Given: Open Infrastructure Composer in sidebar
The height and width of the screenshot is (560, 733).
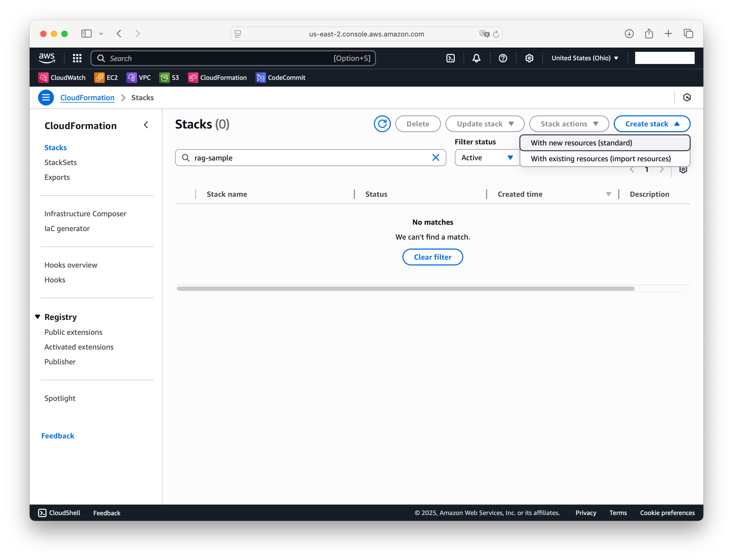Looking at the screenshot, I should tap(85, 214).
